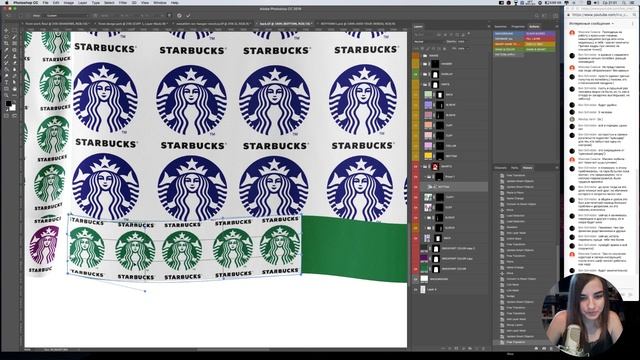
Task: Click the History panel vertical scrollbar
Action: [x=557, y=262]
